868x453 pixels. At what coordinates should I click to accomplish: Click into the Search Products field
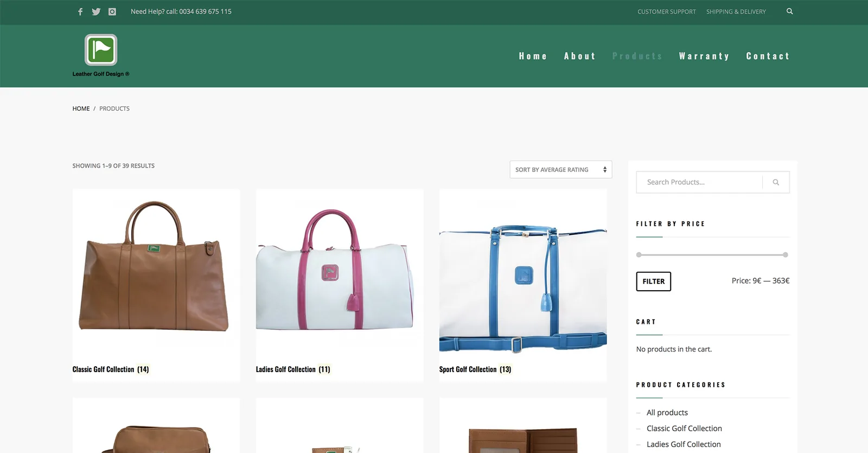699,182
